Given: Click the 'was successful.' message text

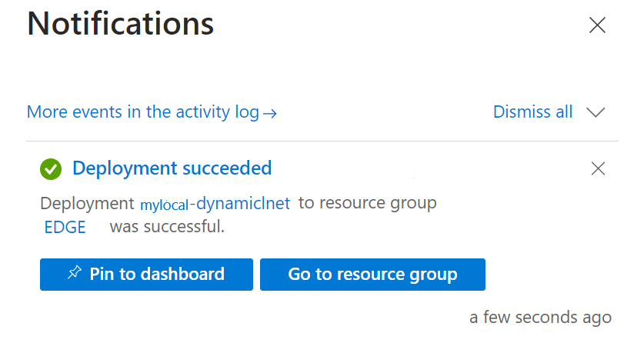Looking at the screenshot, I should click(167, 227).
